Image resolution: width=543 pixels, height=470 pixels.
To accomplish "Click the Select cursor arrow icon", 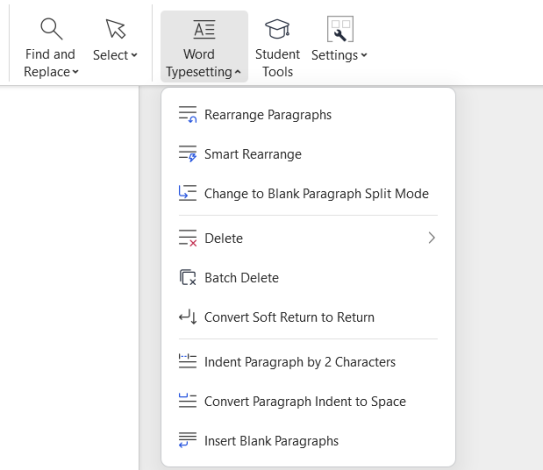I will click(x=115, y=29).
